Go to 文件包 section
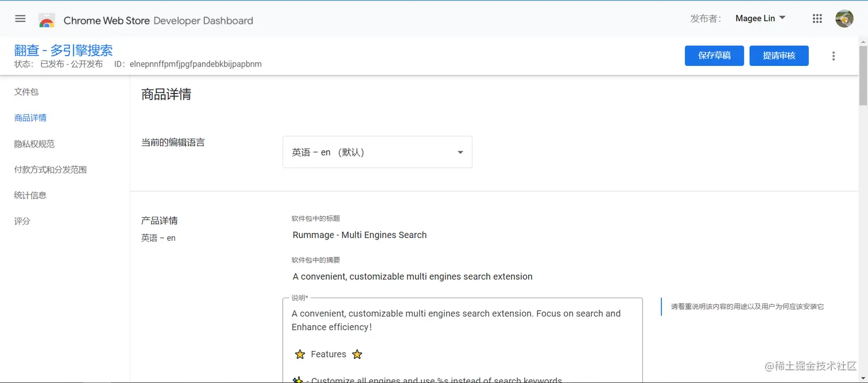 [x=26, y=92]
